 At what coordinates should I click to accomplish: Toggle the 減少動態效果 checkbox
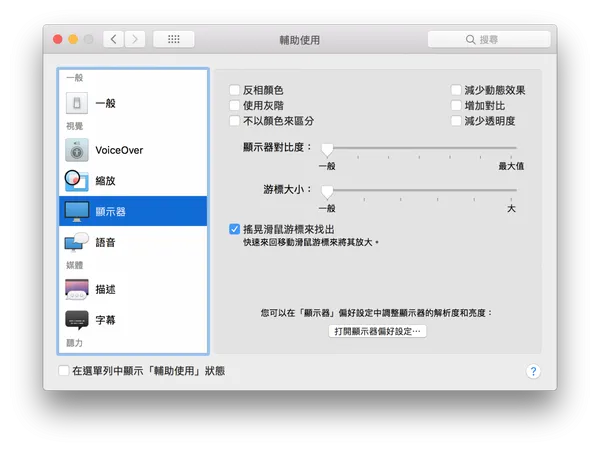pyautogui.click(x=456, y=90)
